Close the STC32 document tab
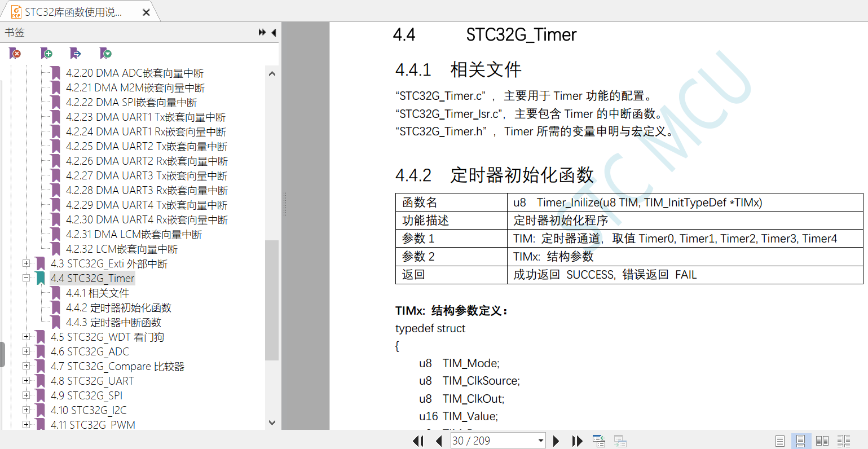The image size is (868, 449). [146, 12]
